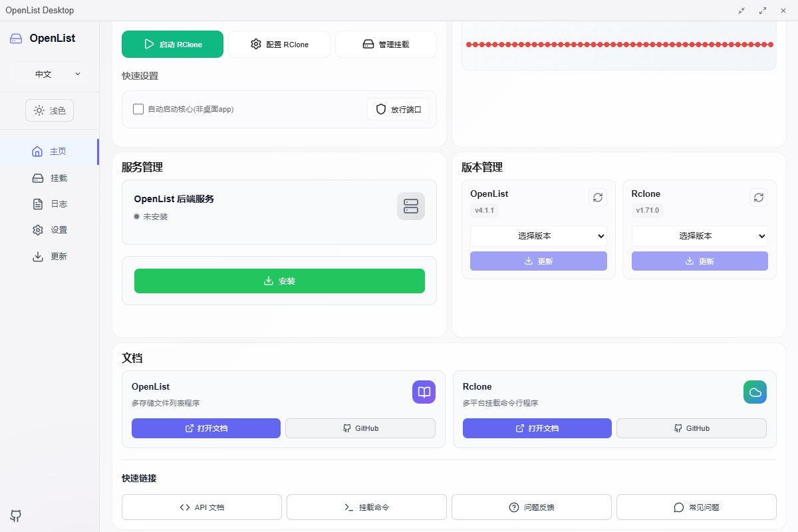Click the 配置 RClone button
798x532 pixels.
click(x=279, y=44)
